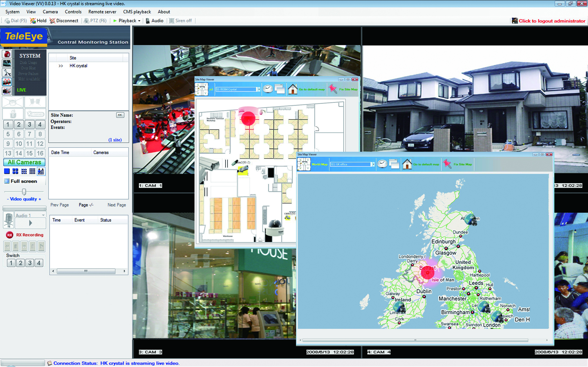Select HK crystal in the site list

pyautogui.click(x=78, y=66)
